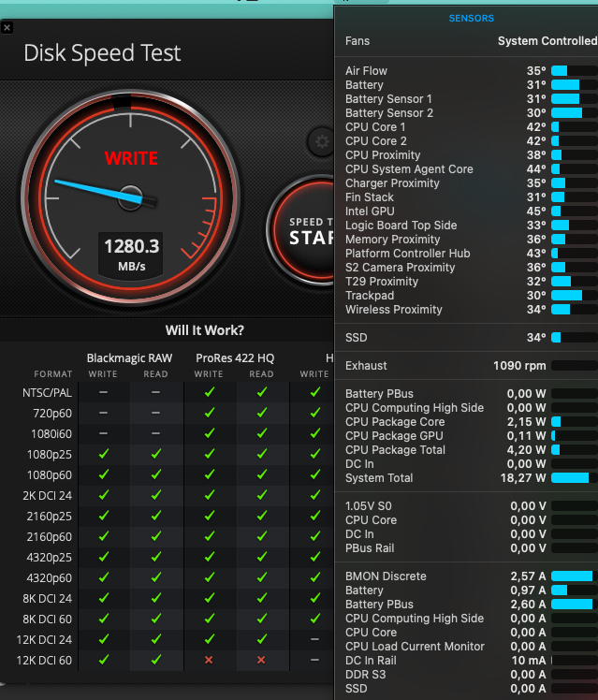Click the NTSC/PAL format row label

coord(47,393)
